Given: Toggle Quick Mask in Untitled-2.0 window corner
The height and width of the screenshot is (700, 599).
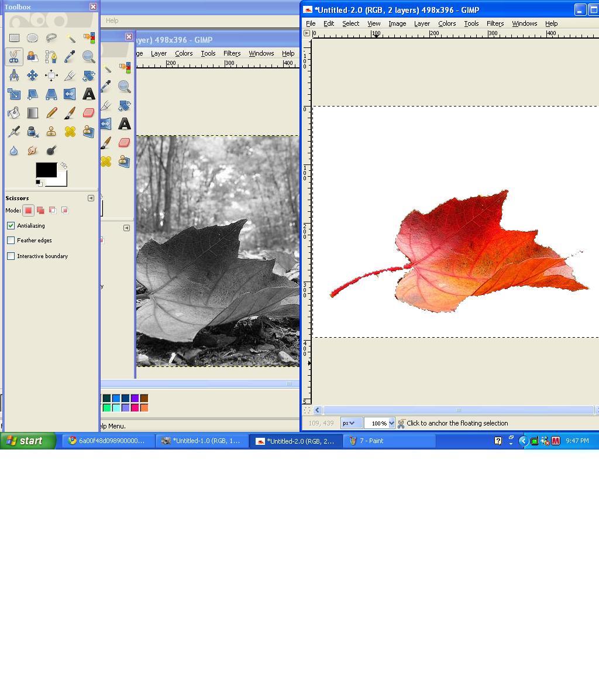Looking at the screenshot, I should [x=307, y=410].
